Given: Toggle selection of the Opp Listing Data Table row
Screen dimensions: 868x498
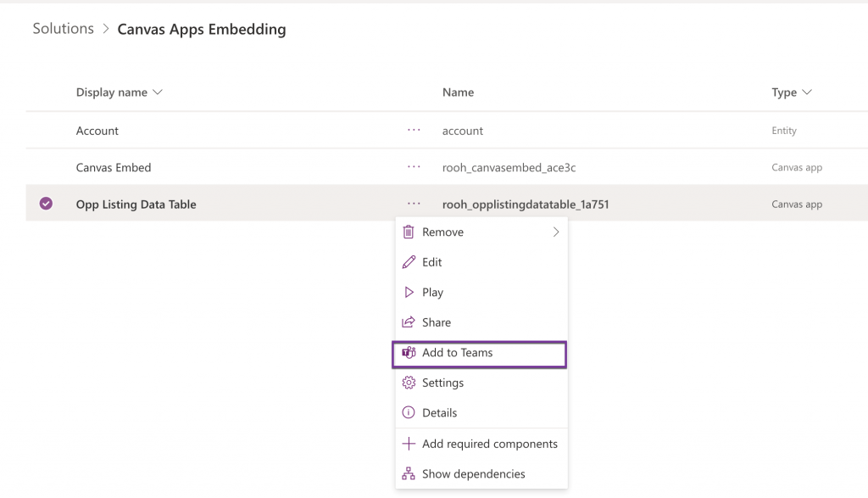Looking at the screenshot, I should point(46,204).
